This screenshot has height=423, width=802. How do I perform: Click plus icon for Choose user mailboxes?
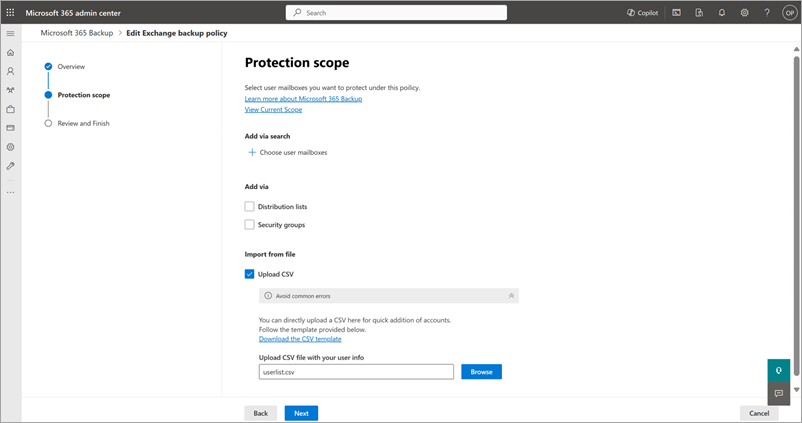click(252, 152)
